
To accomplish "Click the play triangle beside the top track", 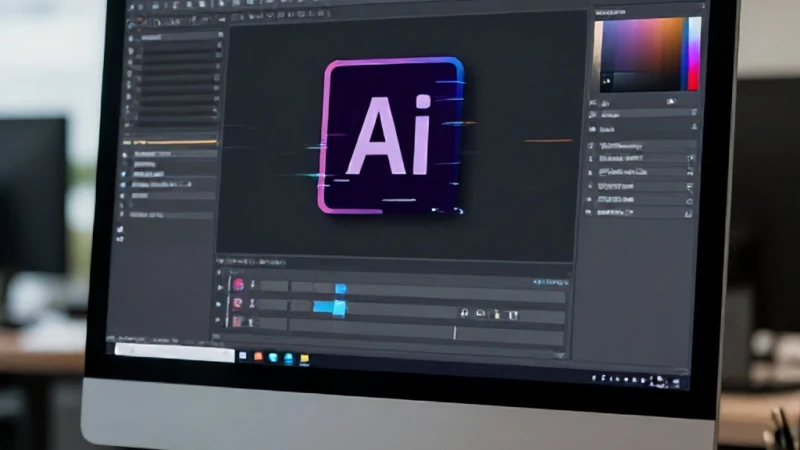I will tap(220, 287).
